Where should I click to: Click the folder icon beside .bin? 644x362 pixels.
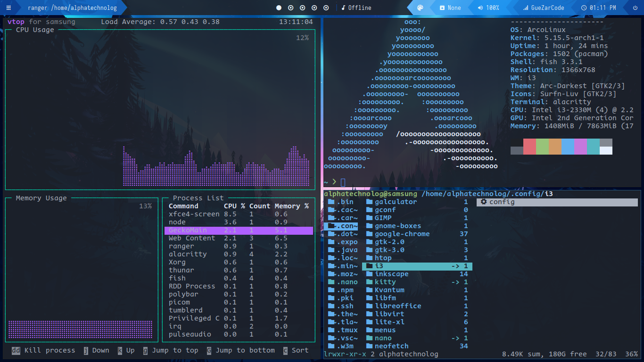pyautogui.click(x=331, y=202)
